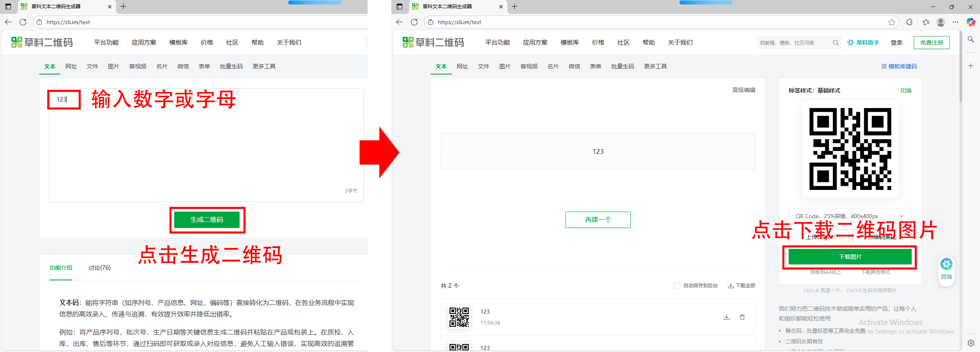Open the sidebar settings gear icon
The width and height of the screenshot is (980, 352).
click(x=971, y=343)
